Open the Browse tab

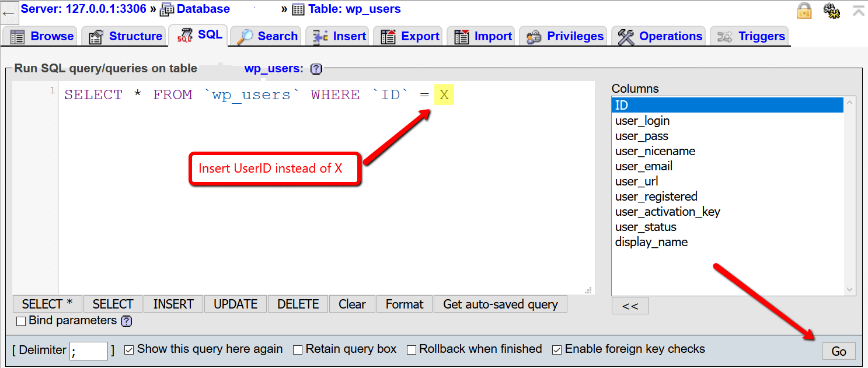(42, 36)
